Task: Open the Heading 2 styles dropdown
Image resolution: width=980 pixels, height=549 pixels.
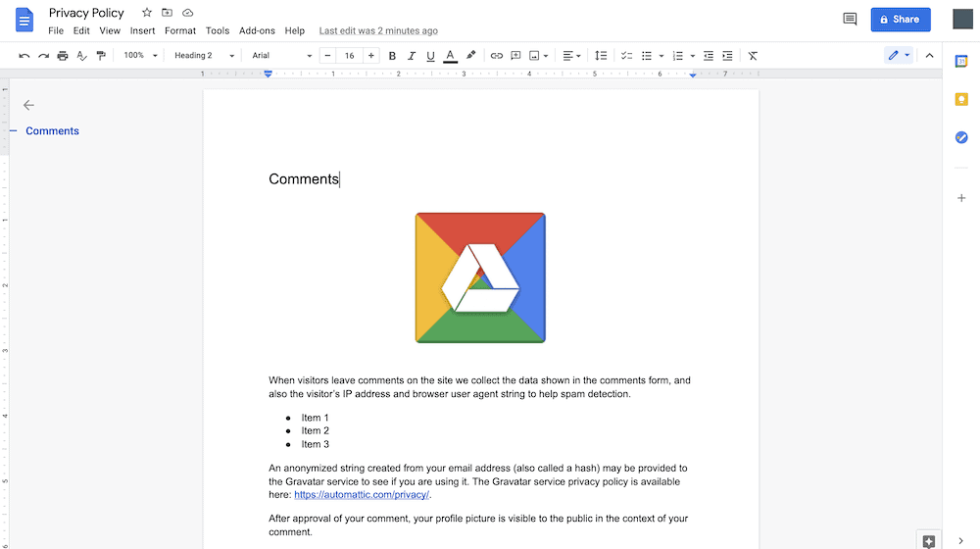Action: (x=204, y=56)
